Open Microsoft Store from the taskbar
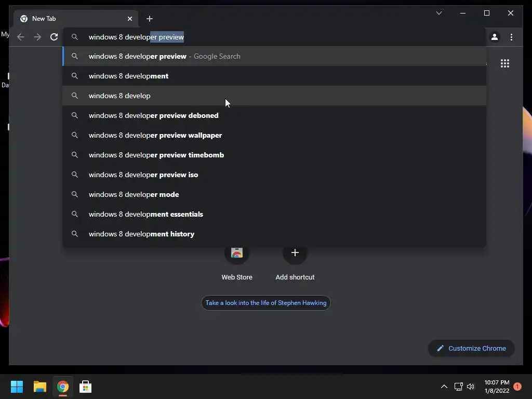The height and width of the screenshot is (399, 532). point(86,387)
